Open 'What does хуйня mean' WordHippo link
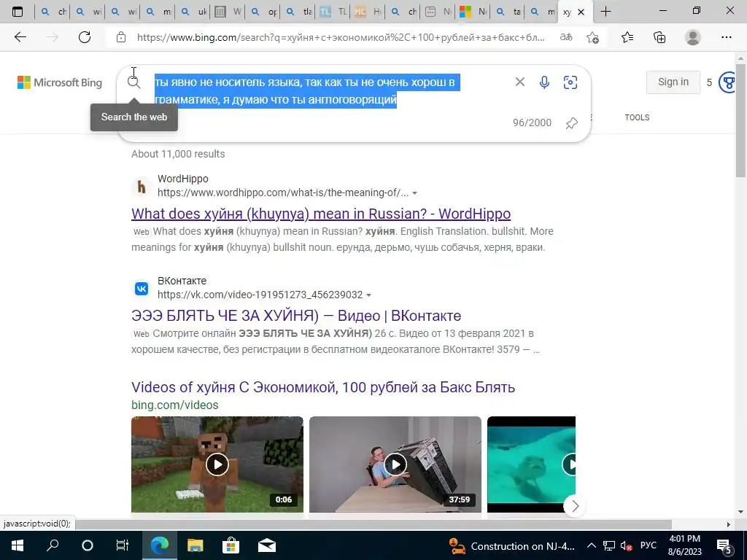 click(x=321, y=214)
